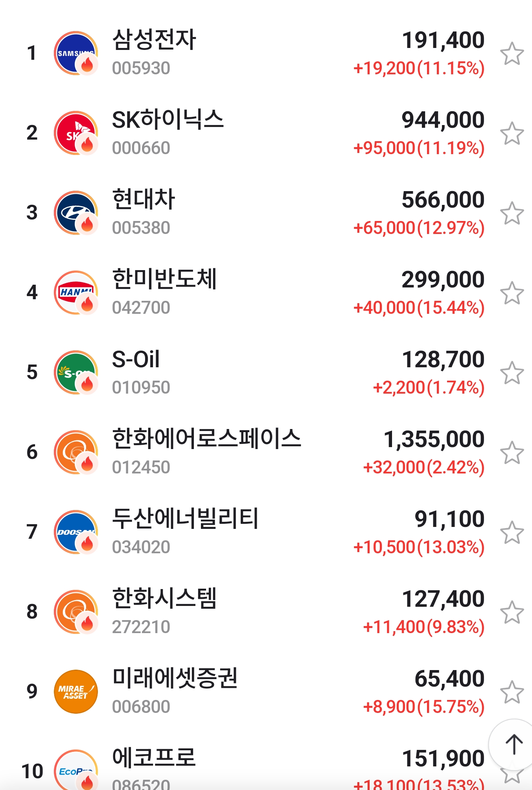Tap the SK hynix logo icon

75,133
